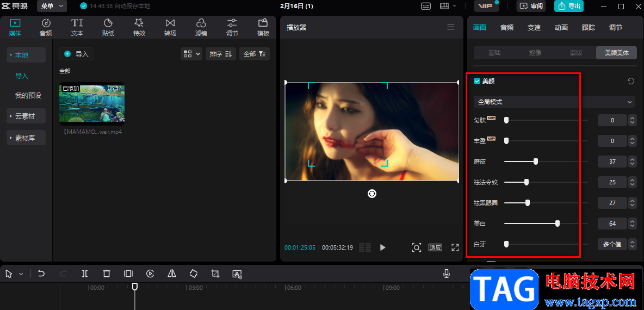The width and height of the screenshot is (644, 310).
Task: Click the 审阅 review button
Action: (532, 6)
